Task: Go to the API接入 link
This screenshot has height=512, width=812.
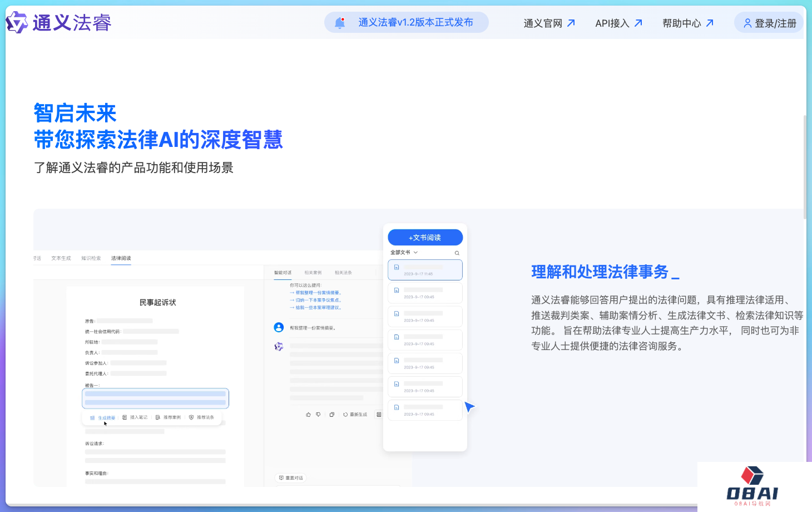Action: (618, 23)
